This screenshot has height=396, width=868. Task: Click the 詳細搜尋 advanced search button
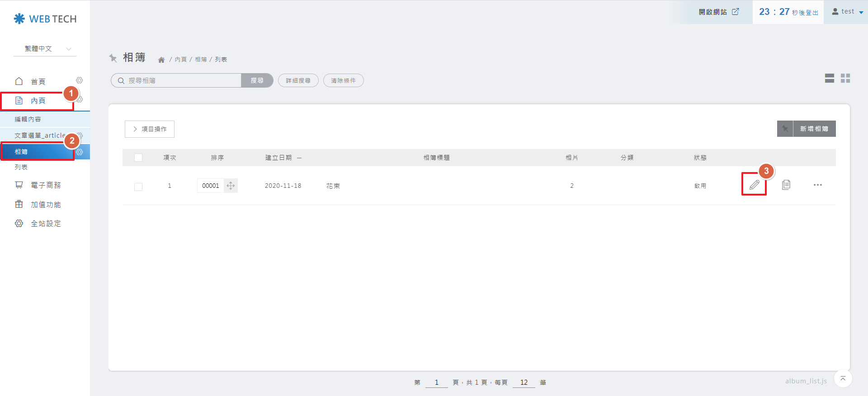pos(298,80)
